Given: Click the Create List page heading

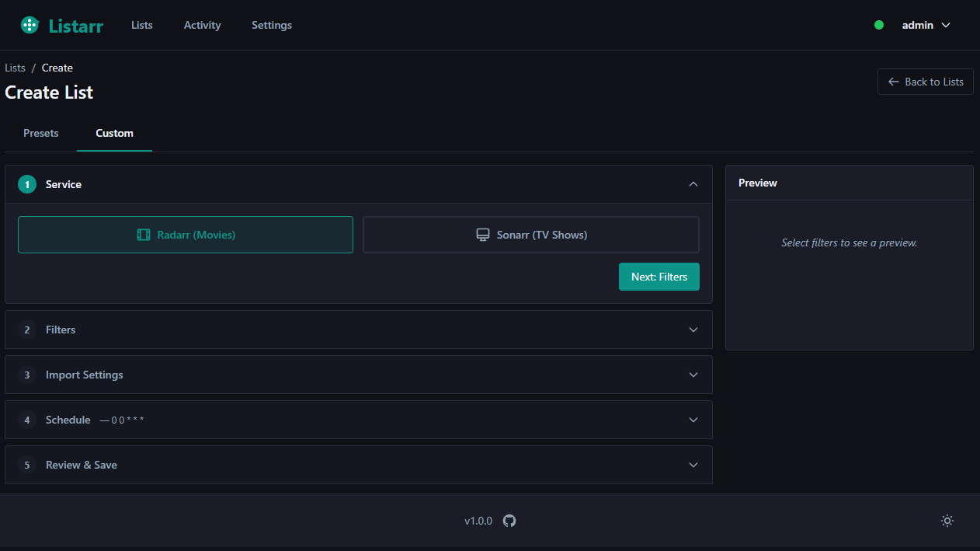Looking at the screenshot, I should coord(49,92).
